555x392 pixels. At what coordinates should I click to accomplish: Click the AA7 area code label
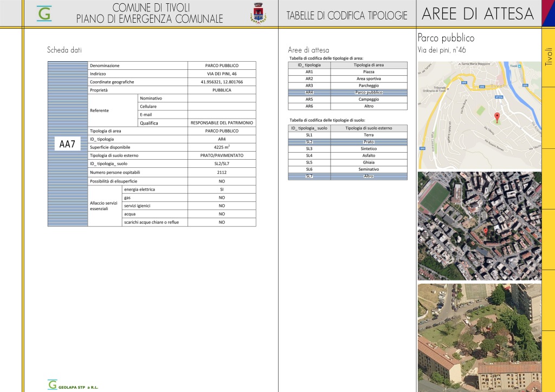click(x=67, y=144)
